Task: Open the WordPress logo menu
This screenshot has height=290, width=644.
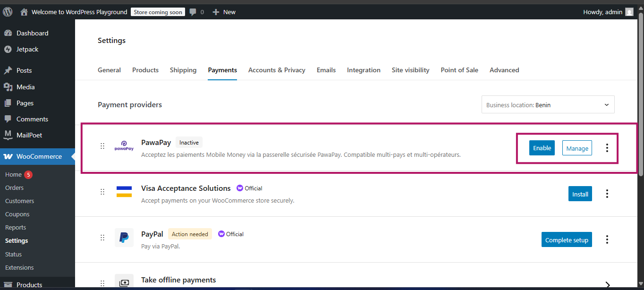Action: click(x=8, y=12)
